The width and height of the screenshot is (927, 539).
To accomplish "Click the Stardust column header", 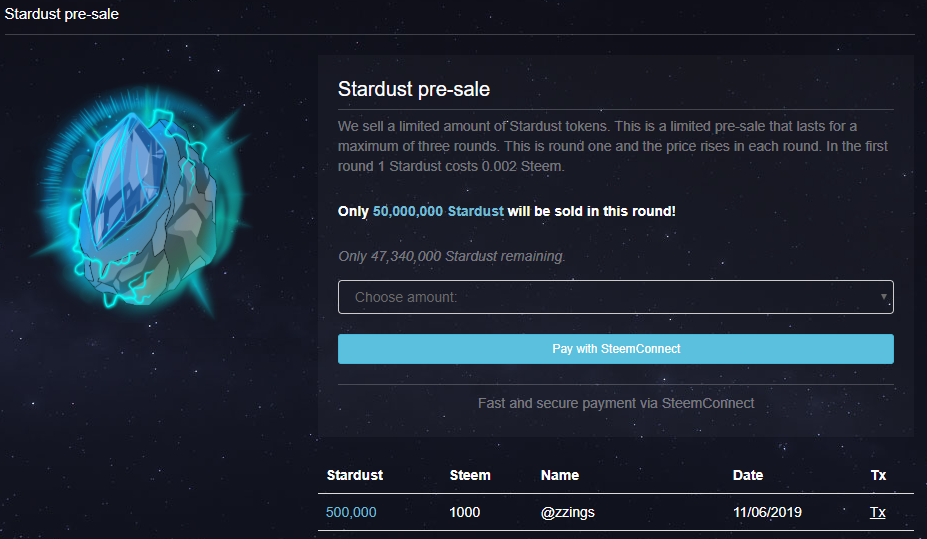I will pyautogui.click(x=354, y=475).
